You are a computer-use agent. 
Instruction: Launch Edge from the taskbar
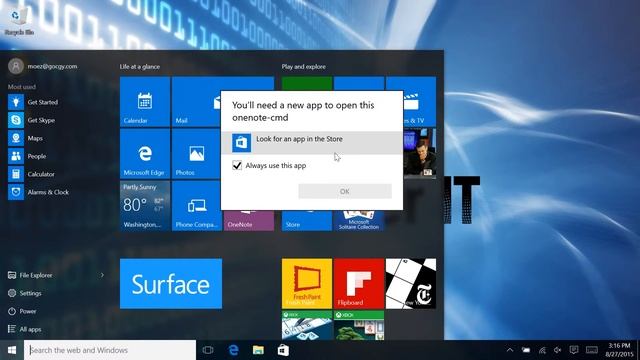pos(233,350)
